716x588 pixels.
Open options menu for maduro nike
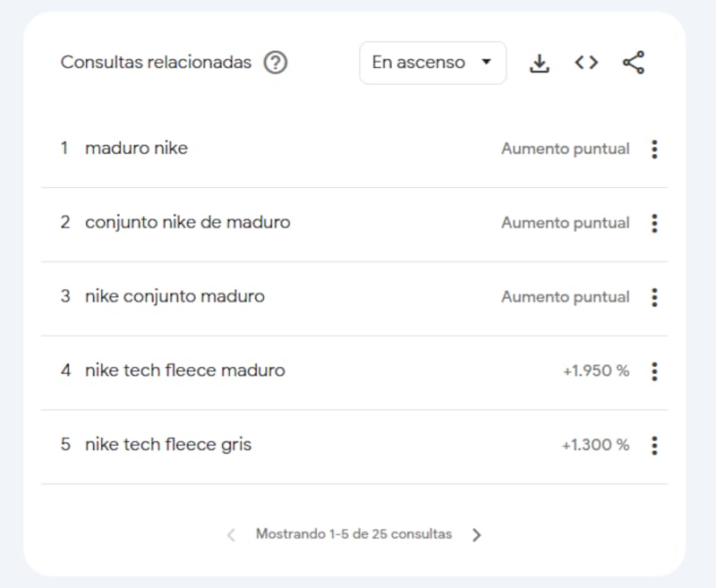tap(654, 149)
